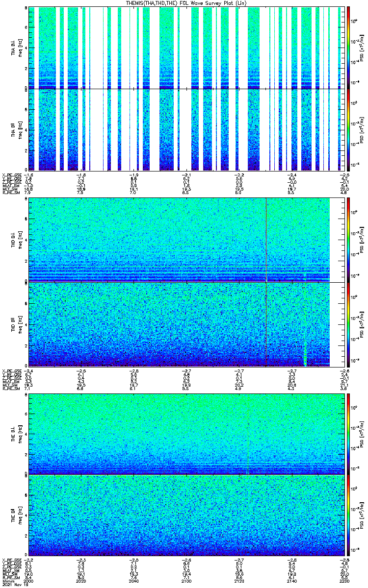Click the THD B-parallel freq [Hz] axis label

20,324
